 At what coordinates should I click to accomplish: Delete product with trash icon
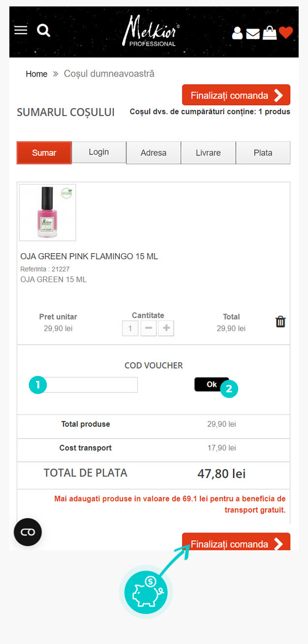[280, 322]
